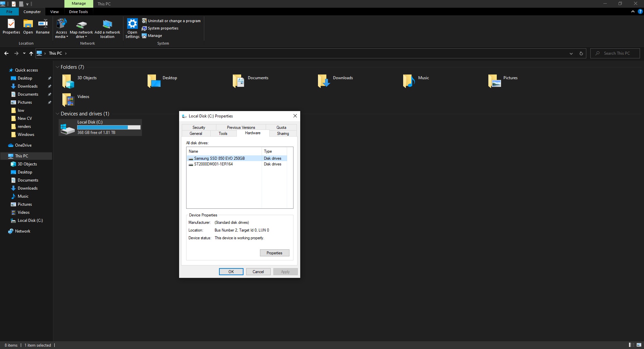This screenshot has height=349, width=644.
Task: Click Network in navigation pane
Action: [22, 231]
